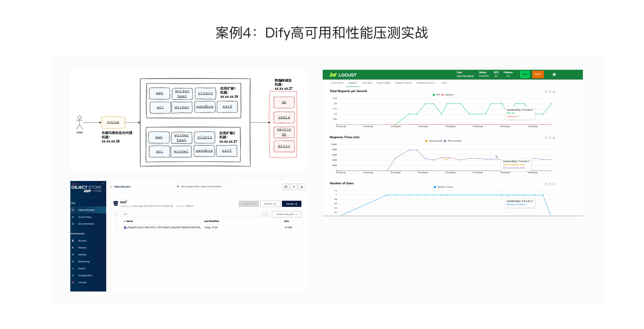Sort objects by Name column arrow

(x=125, y=221)
